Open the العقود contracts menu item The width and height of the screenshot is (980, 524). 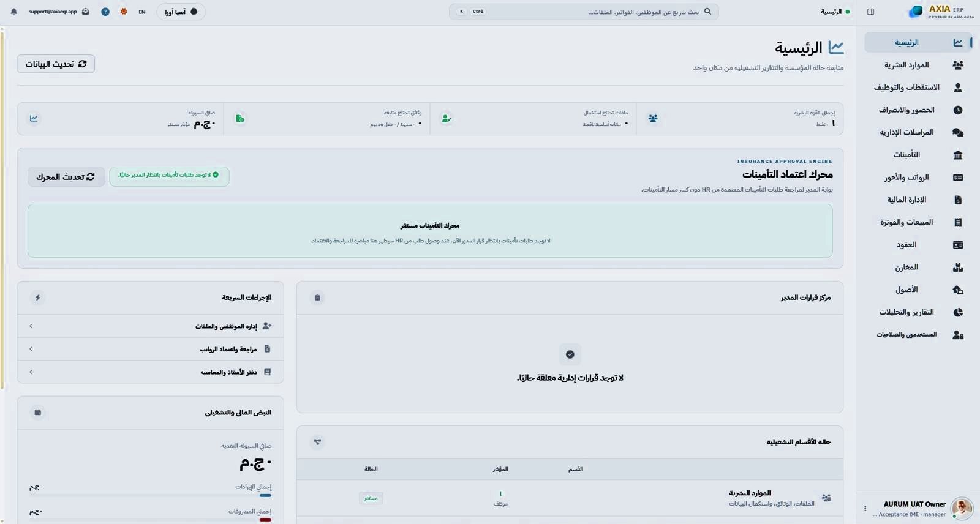(918, 245)
